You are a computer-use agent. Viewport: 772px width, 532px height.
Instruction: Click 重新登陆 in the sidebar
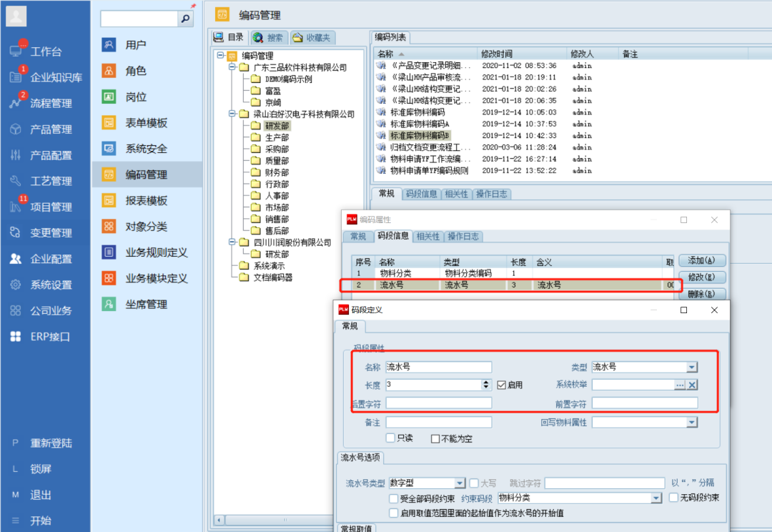pos(42,443)
